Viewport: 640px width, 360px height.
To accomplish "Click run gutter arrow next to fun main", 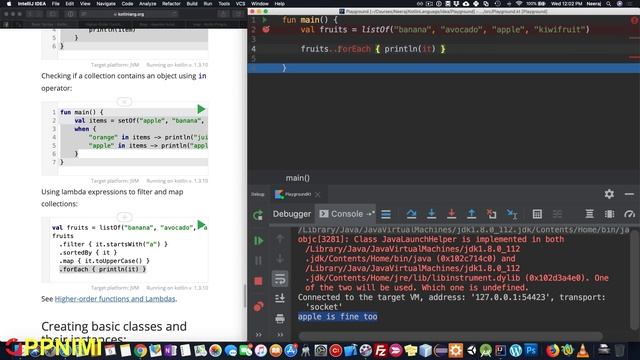I will [x=265, y=19].
